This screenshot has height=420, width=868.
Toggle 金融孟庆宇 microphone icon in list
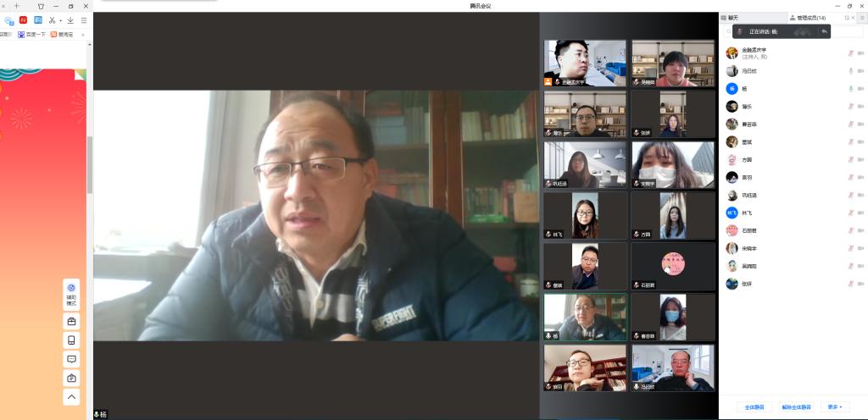tap(850, 53)
